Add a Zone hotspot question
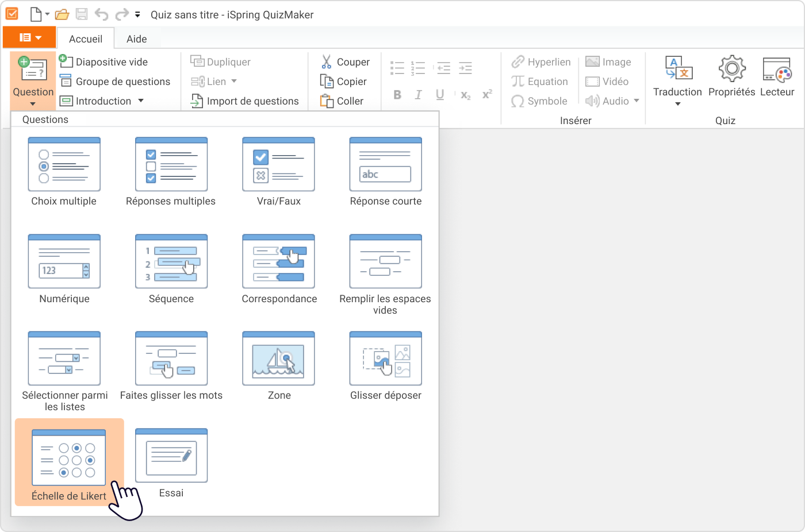Screen dimensions: 805x532 [x=278, y=359]
